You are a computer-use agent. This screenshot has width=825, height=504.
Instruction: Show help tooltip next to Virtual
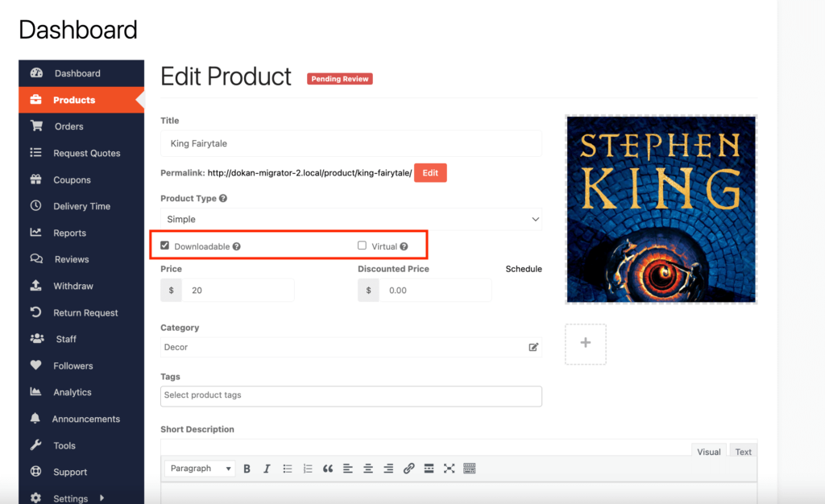(x=404, y=246)
